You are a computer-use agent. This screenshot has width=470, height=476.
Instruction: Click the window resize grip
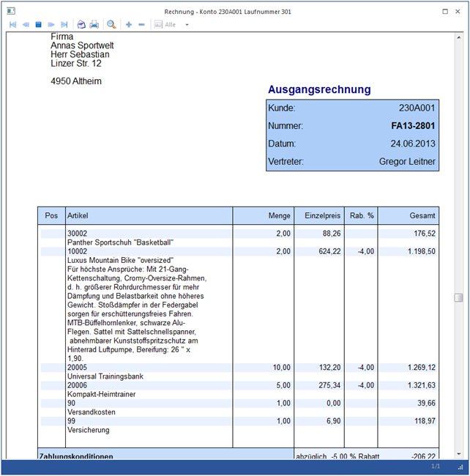463,467
